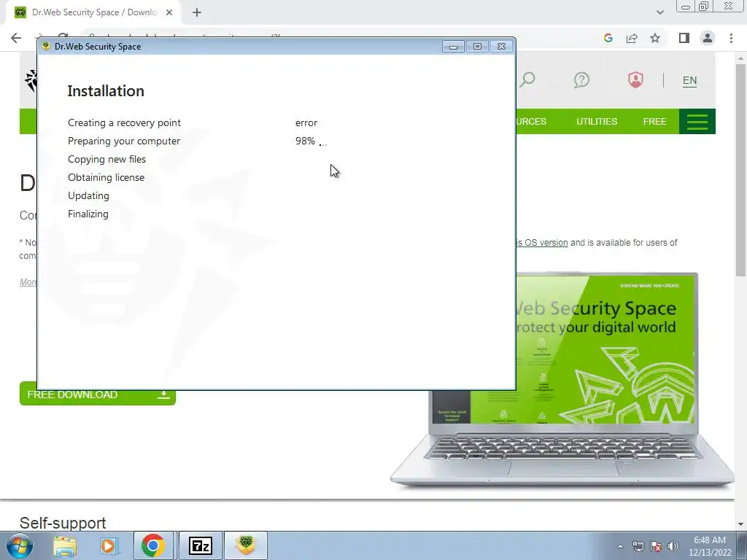Select the Dr.Web Security Space browser tab
747x560 pixels.
click(x=93, y=13)
